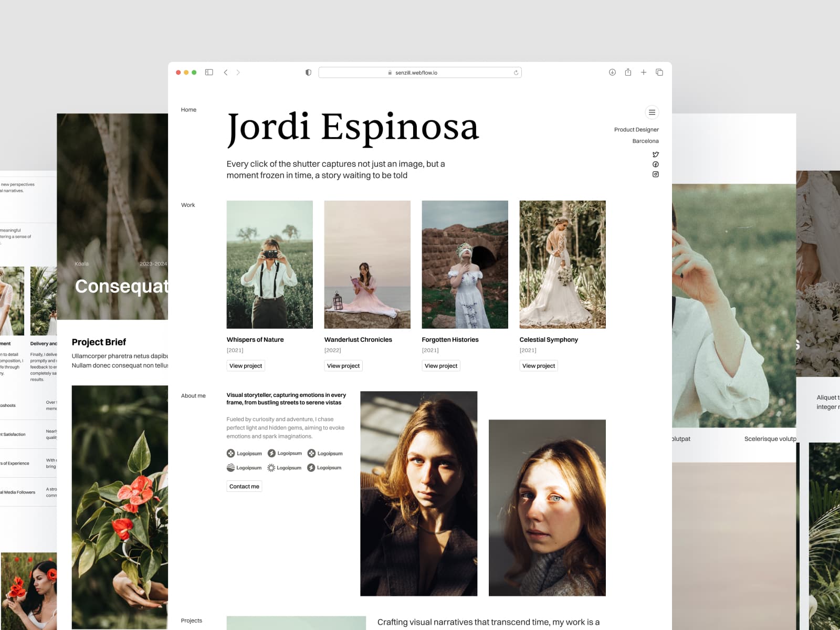Click the Safari share icon
Screen dimensions: 840x630
[x=628, y=72]
